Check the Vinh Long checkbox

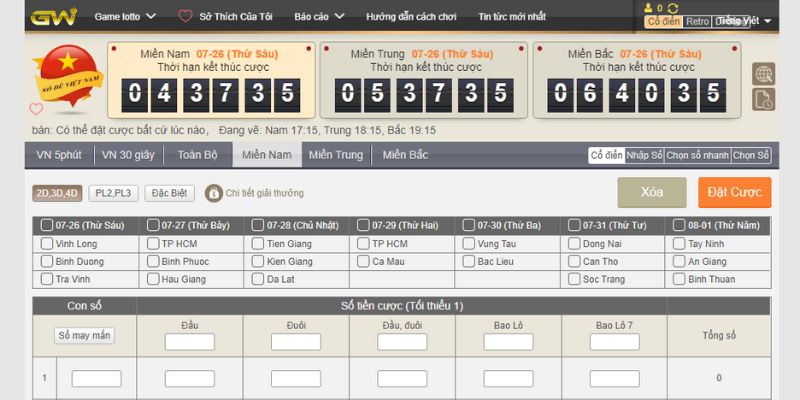(47, 243)
